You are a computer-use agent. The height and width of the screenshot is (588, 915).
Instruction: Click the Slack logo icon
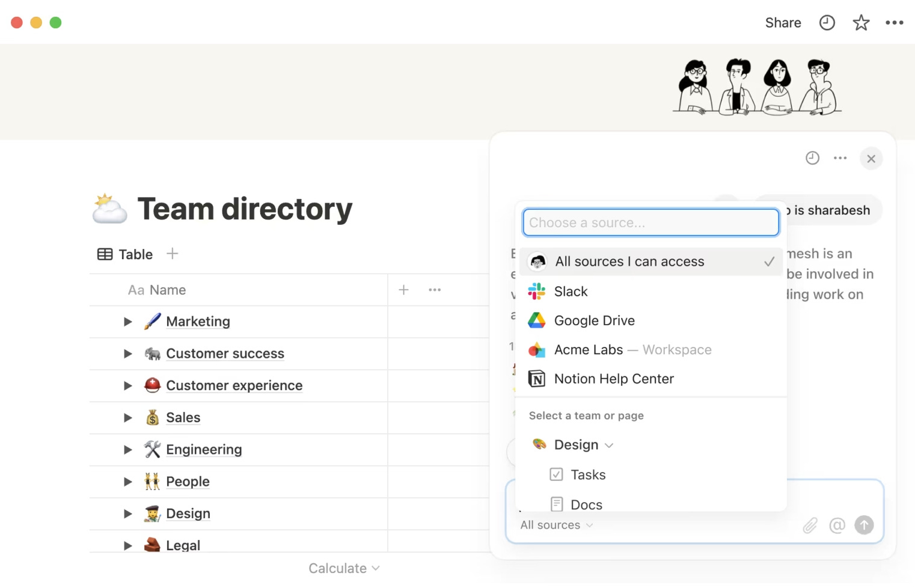click(536, 292)
